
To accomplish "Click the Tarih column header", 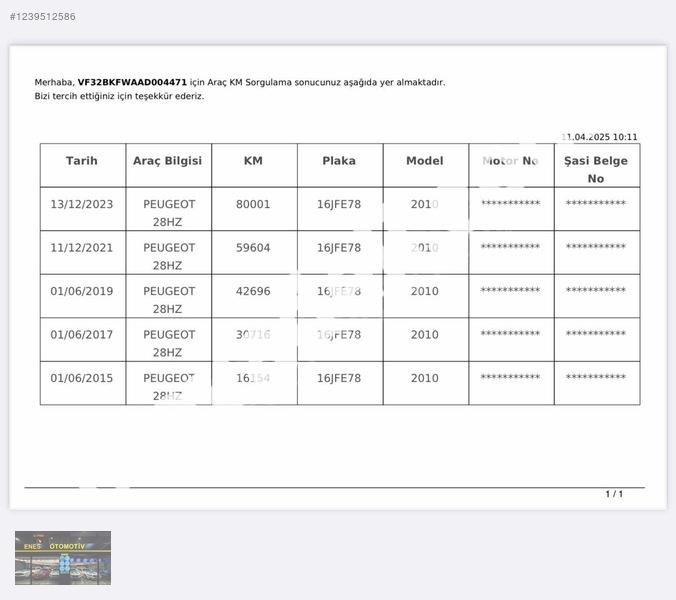I will pyautogui.click(x=81, y=161).
